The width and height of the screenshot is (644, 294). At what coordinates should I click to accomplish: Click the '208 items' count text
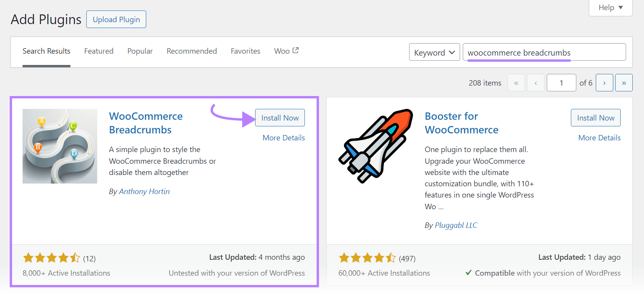pos(485,83)
